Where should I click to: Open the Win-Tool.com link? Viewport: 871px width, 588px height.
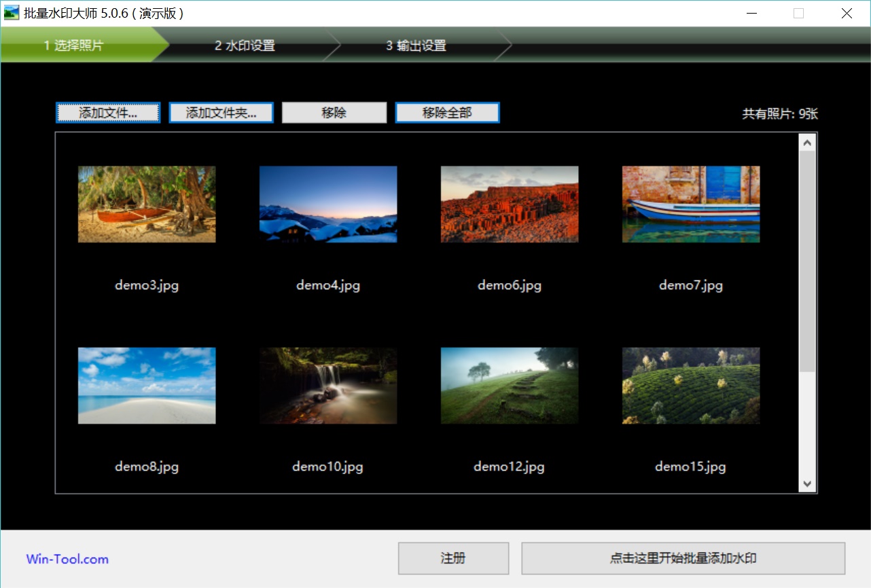coord(67,559)
